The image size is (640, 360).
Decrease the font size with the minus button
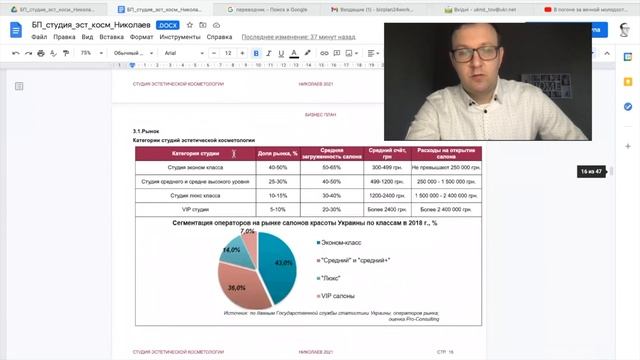click(214, 53)
